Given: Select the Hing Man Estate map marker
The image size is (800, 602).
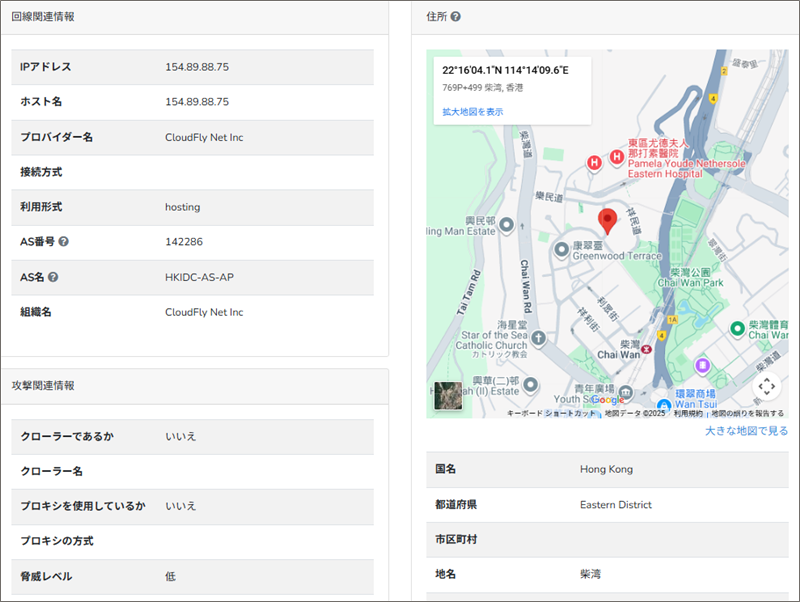Looking at the screenshot, I should tap(507, 225).
